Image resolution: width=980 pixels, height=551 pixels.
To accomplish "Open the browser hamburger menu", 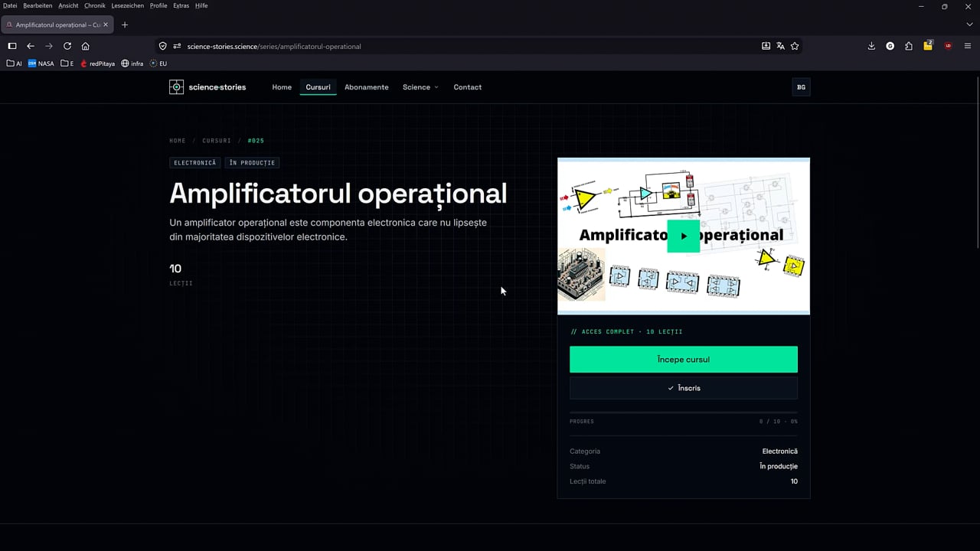I will click(968, 46).
